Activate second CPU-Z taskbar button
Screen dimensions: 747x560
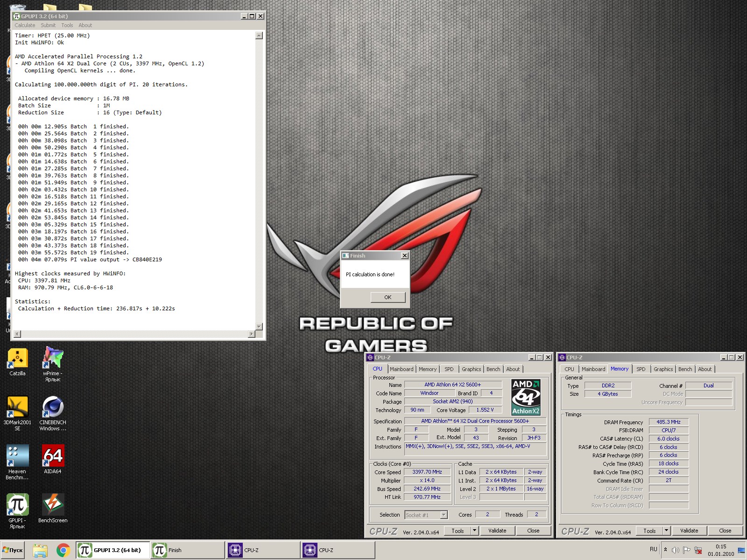pos(338,550)
